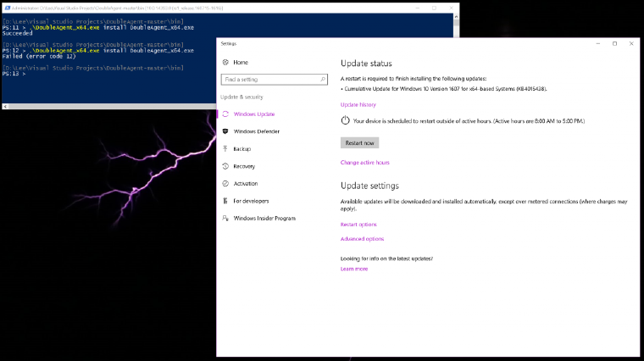The height and width of the screenshot is (361, 644).
Task: Click the Cumulative Update KB4015438 entry text
Action: (445, 89)
